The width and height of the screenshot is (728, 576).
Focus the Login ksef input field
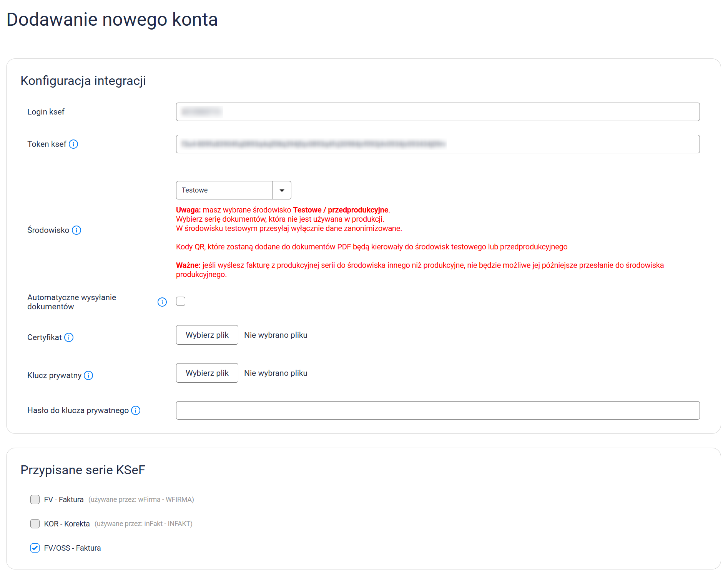(437, 112)
